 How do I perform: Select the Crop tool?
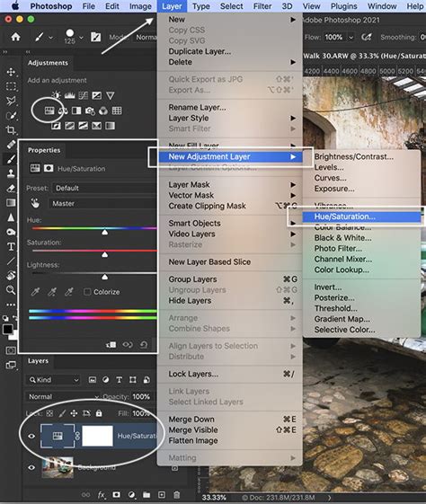(x=11, y=130)
